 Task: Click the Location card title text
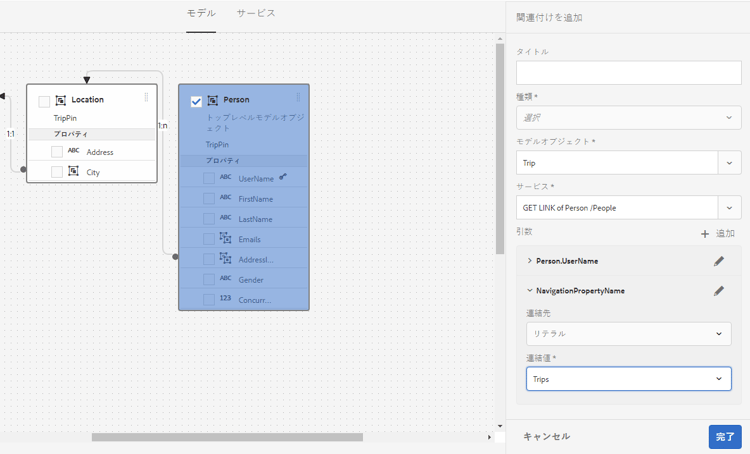click(88, 100)
